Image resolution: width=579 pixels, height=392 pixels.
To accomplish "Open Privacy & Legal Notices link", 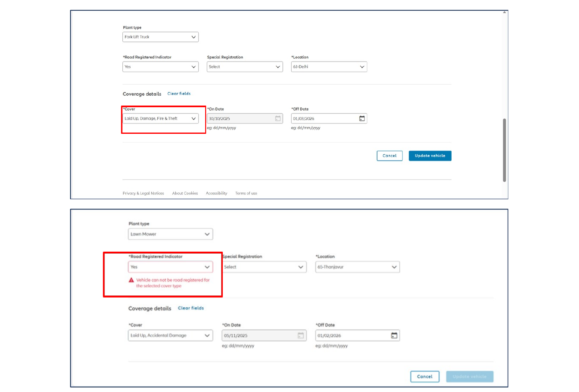I will click(143, 193).
